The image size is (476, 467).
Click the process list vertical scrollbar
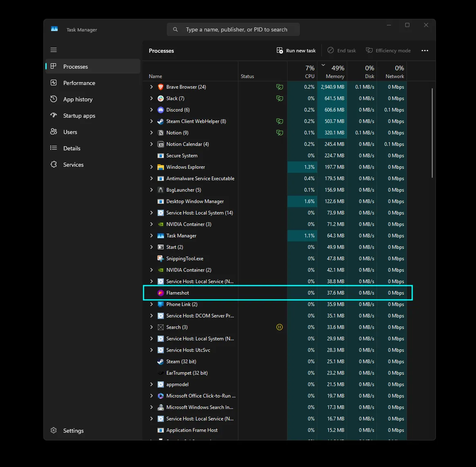tap(432, 133)
